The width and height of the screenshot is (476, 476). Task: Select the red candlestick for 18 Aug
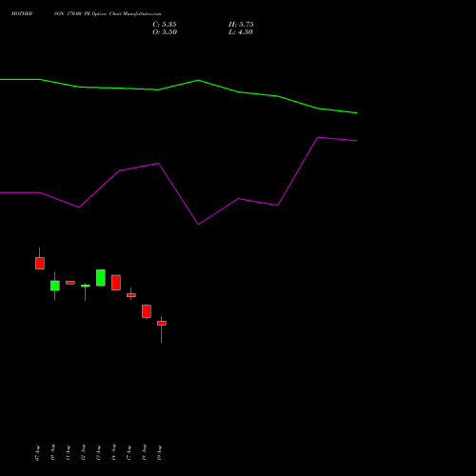tap(147, 311)
